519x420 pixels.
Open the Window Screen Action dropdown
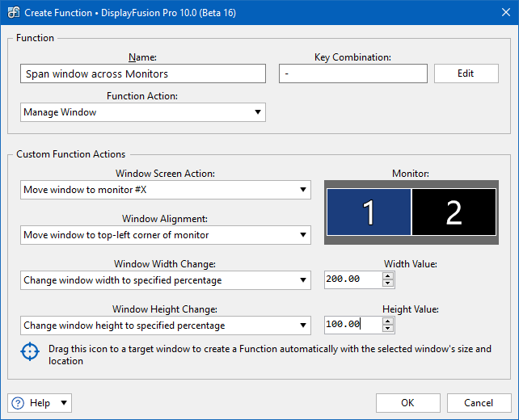[x=166, y=190]
